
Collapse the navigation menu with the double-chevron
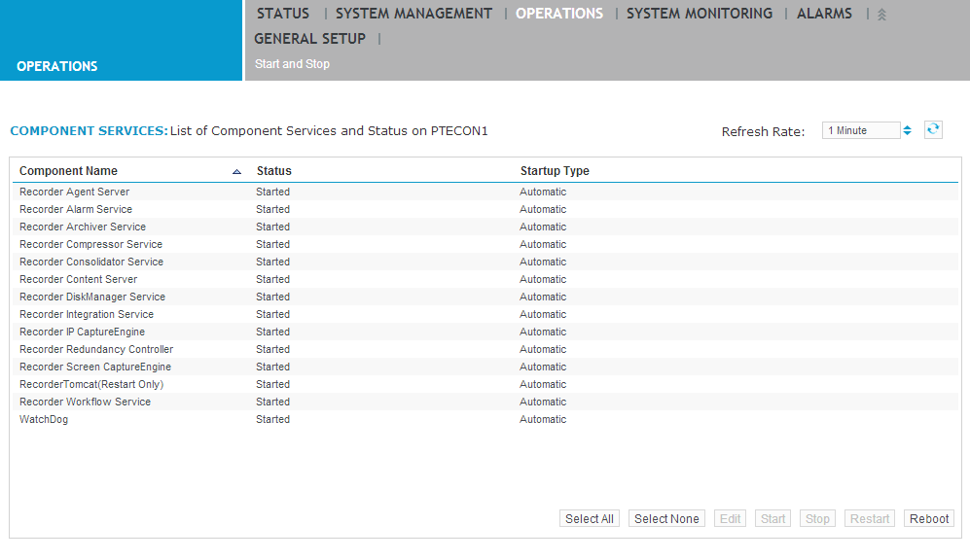[x=880, y=14]
